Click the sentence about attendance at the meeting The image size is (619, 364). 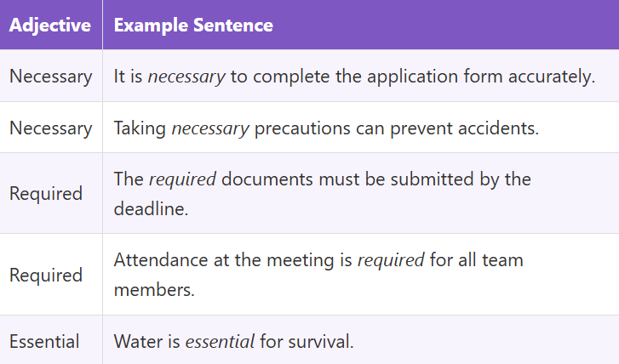[x=318, y=274]
